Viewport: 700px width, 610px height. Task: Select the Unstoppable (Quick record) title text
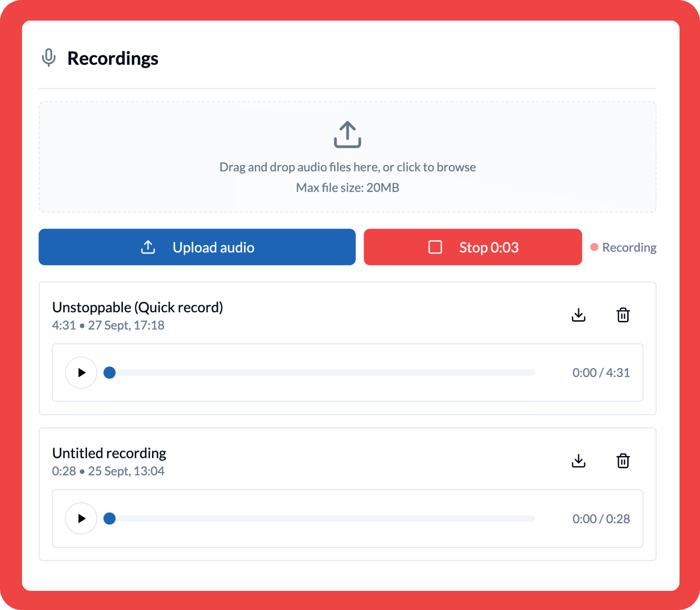(138, 307)
